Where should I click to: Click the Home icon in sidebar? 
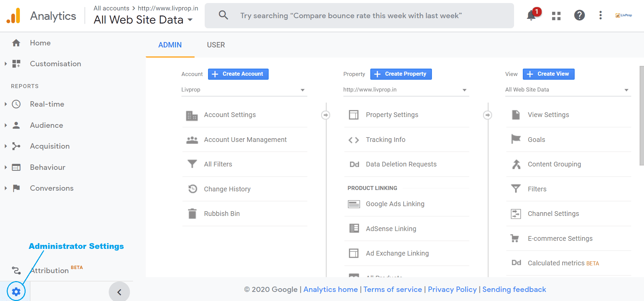[x=16, y=43]
